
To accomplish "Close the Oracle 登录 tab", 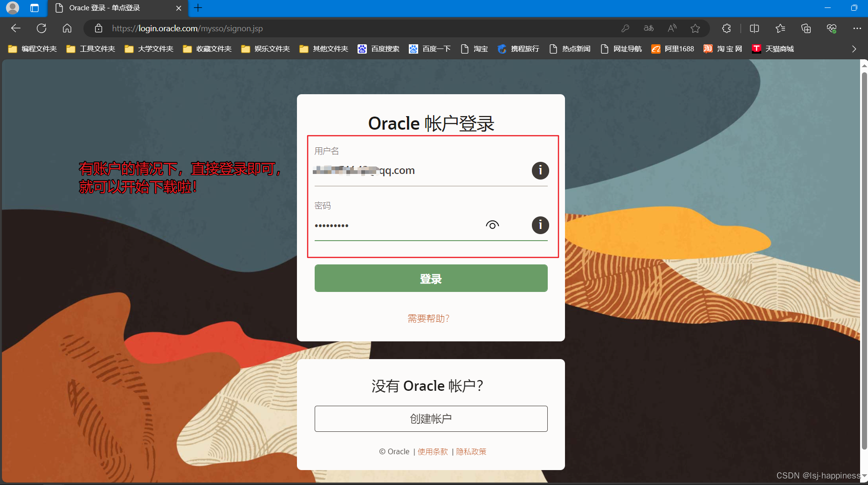I will click(x=179, y=8).
